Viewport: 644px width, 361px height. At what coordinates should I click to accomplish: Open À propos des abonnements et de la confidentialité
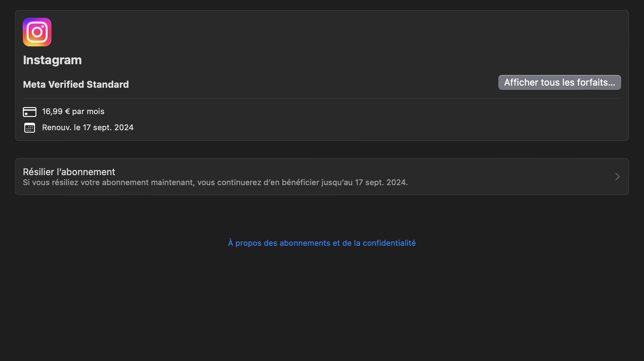tap(322, 243)
